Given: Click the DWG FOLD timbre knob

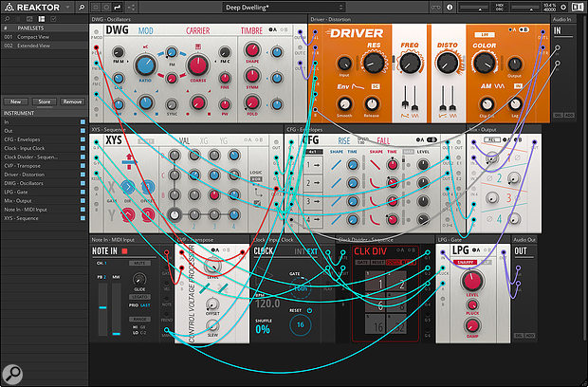Looking at the screenshot, I should pyautogui.click(x=252, y=102).
